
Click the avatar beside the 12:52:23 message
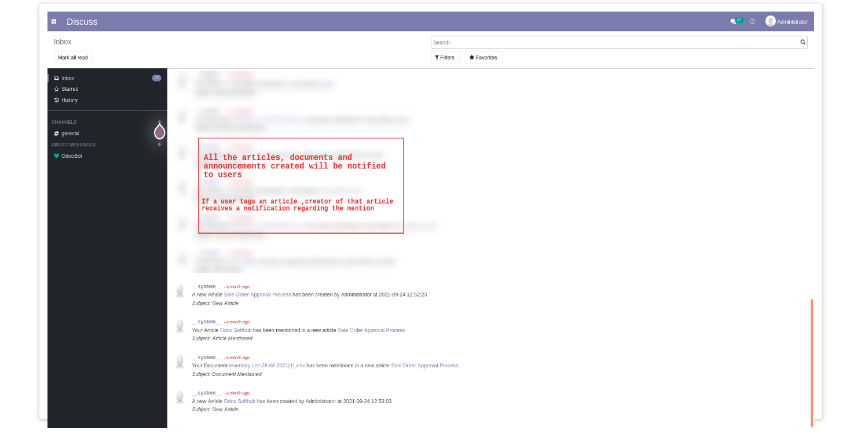[180, 290]
